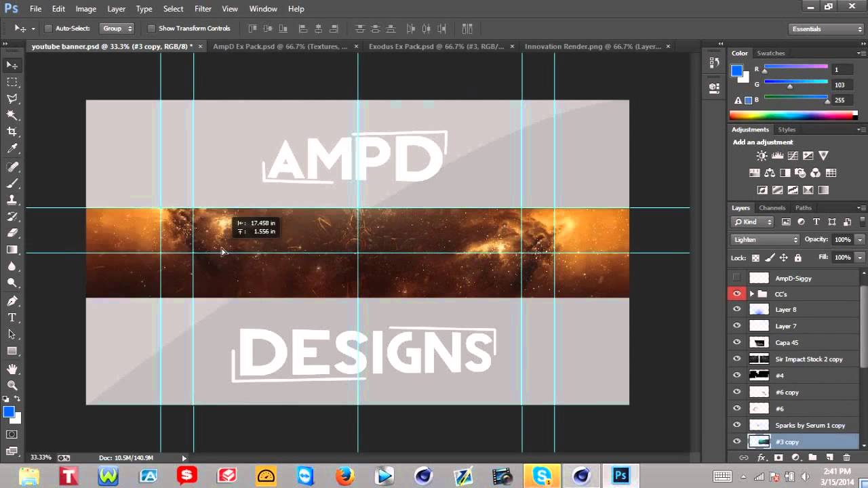Select the Hand tool
868x488 pixels.
tap(12, 369)
